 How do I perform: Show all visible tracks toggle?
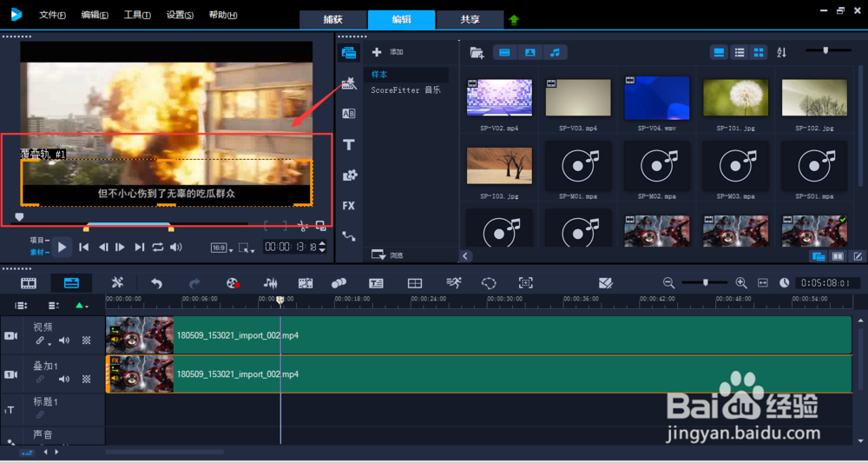[21, 305]
